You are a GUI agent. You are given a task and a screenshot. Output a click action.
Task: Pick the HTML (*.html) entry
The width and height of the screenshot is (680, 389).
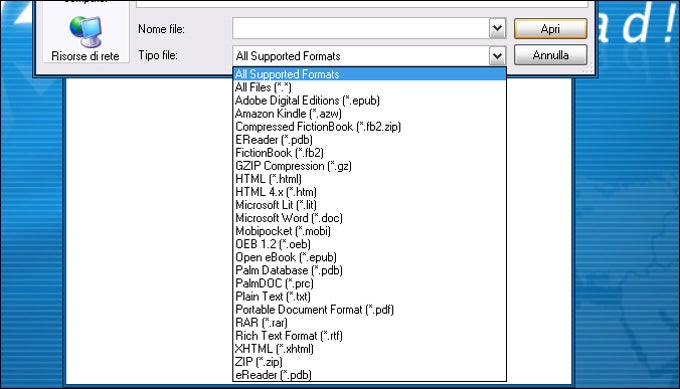pyautogui.click(x=369, y=179)
